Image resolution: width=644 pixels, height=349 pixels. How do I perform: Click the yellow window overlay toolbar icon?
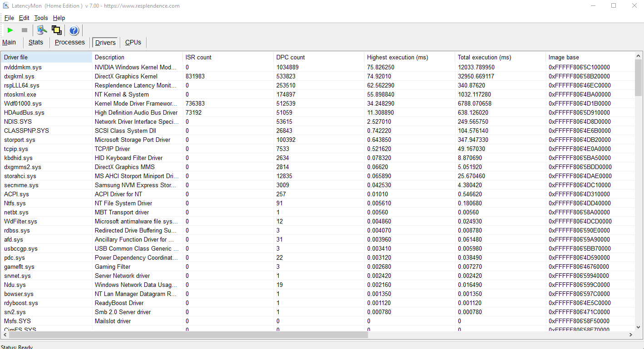point(57,30)
